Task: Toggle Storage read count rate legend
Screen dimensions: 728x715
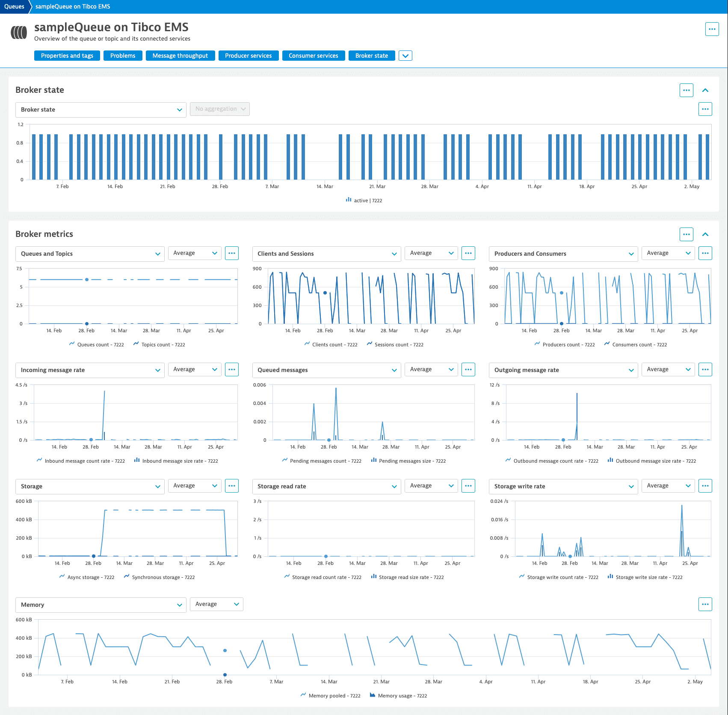Action: [x=323, y=577]
